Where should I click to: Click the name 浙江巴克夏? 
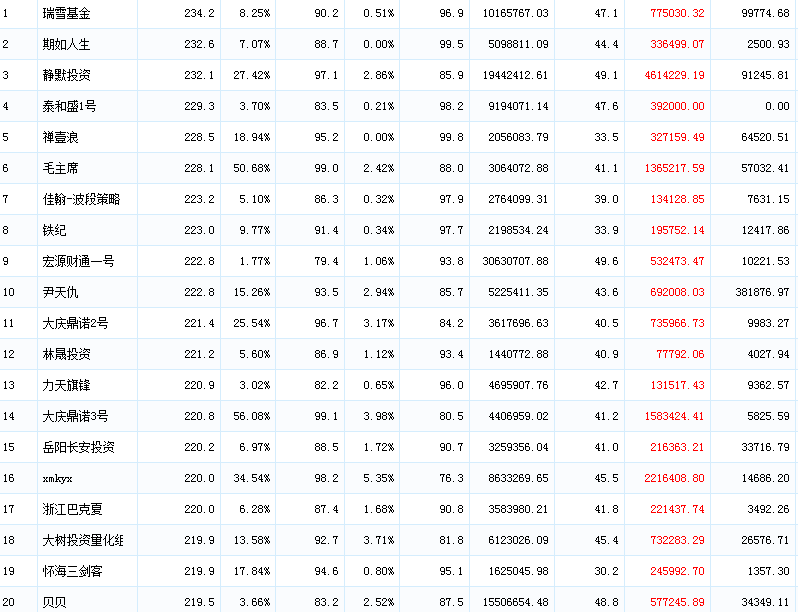click(x=72, y=510)
